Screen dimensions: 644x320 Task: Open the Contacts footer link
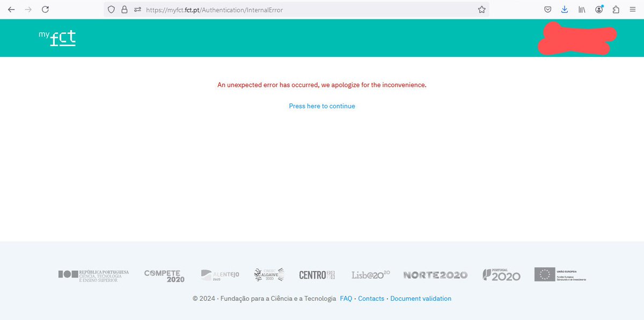(x=371, y=299)
